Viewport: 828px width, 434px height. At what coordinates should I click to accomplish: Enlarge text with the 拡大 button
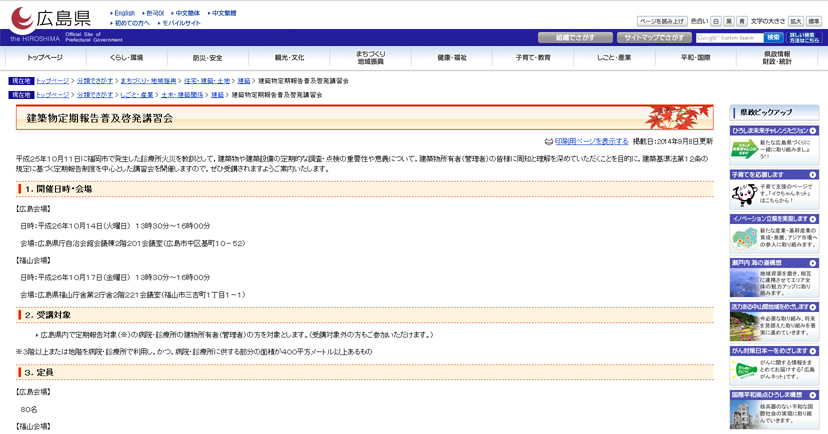tap(796, 22)
